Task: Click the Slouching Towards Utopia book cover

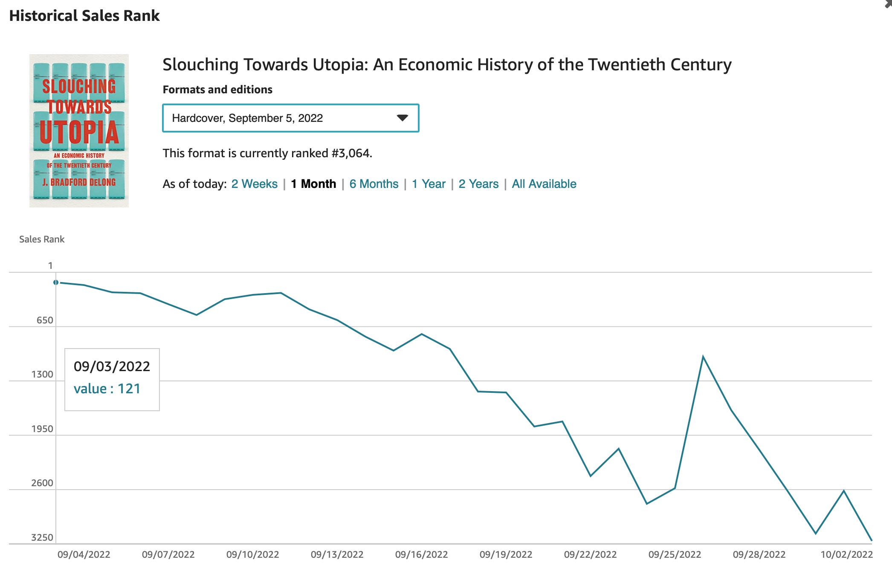Action: (79, 130)
